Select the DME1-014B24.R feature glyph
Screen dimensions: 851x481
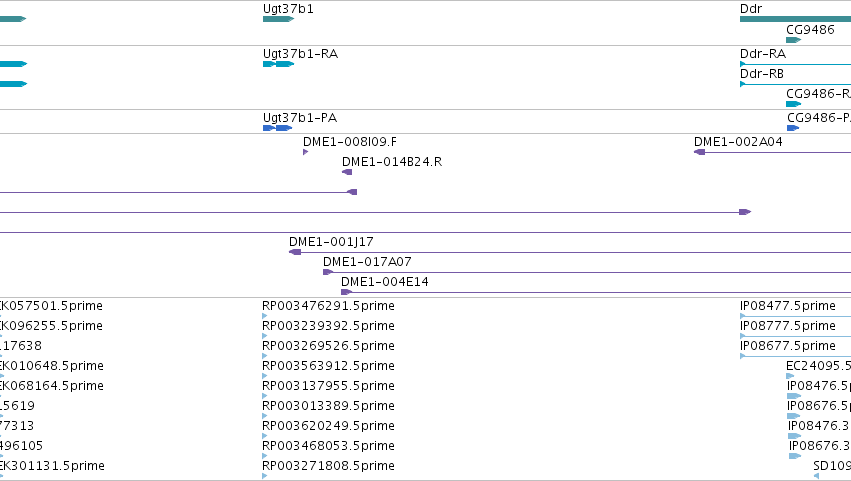347,172
